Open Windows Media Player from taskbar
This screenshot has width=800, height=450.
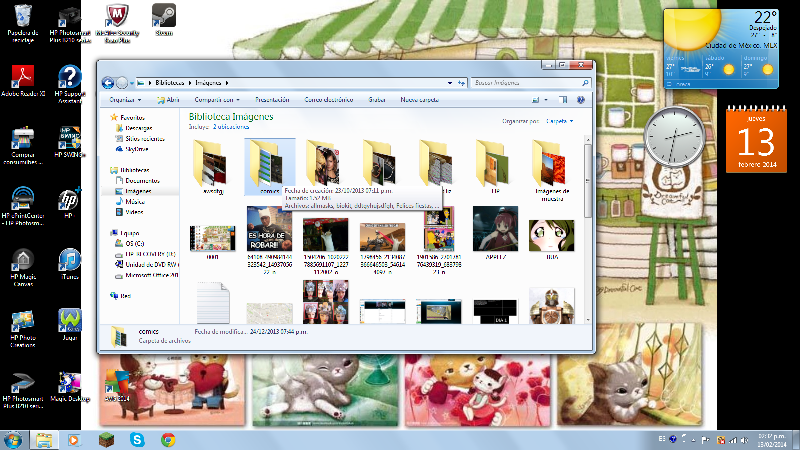tap(74, 440)
